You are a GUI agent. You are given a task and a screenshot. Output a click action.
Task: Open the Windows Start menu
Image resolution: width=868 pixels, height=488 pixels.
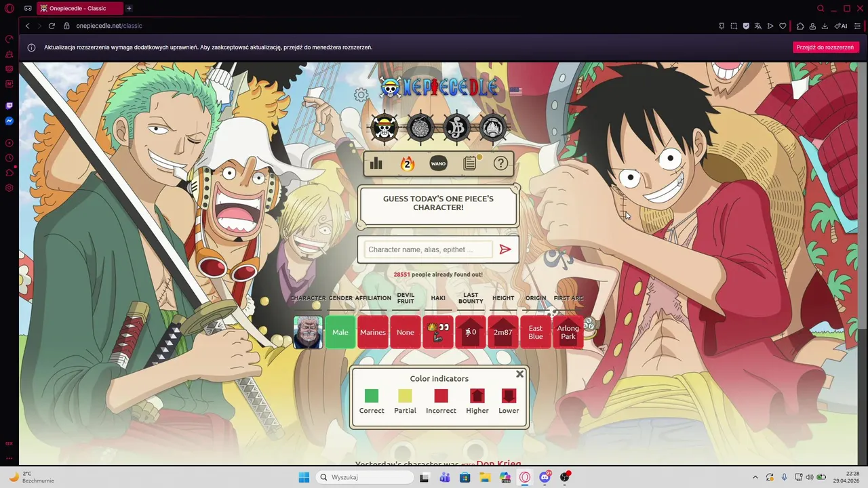304,477
